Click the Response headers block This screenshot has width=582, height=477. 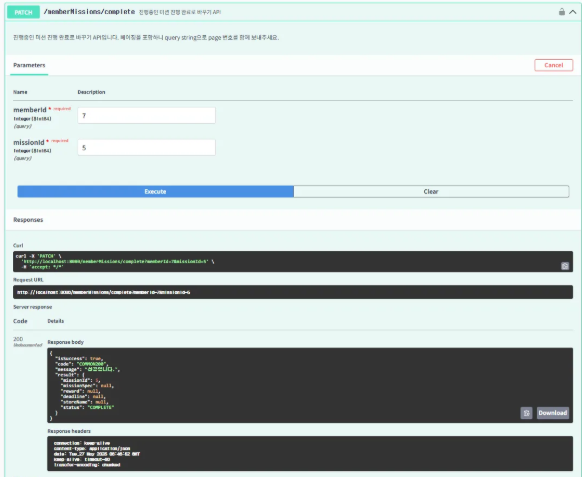point(310,454)
